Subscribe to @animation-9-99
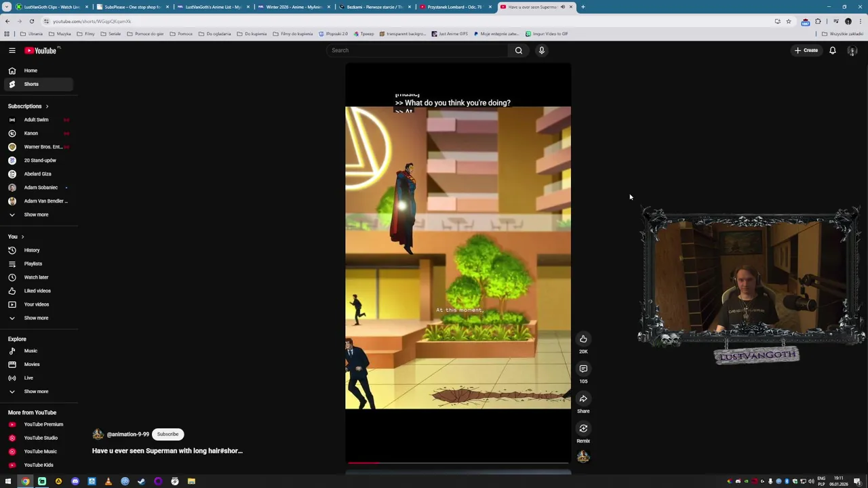Viewport: 868px width, 488px height. [x=167, y=434]
